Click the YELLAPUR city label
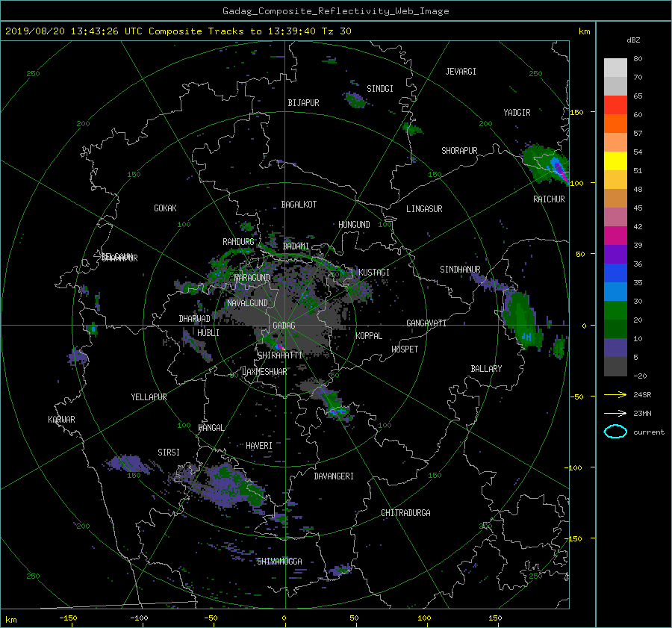The width and height of the screenshot is (672, 628). [x=149, y=397]
